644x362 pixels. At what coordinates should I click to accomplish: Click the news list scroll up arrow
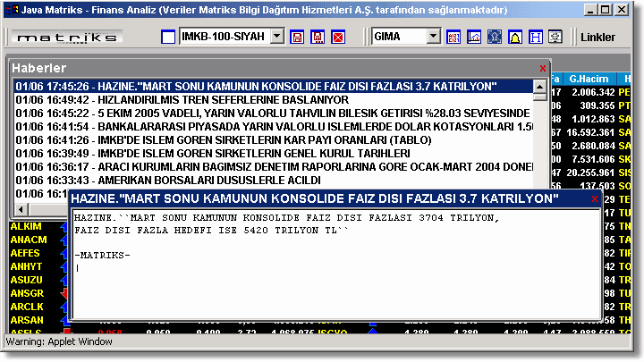click(539, 87)
